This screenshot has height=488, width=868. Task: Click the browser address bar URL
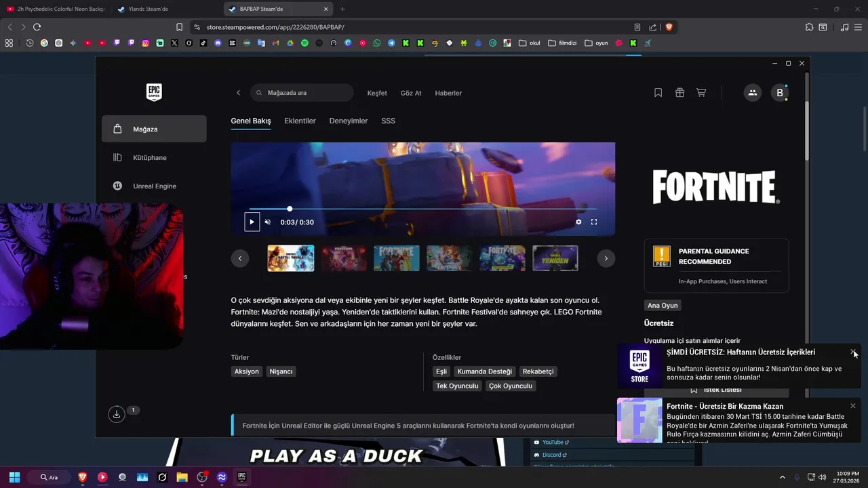275,27
